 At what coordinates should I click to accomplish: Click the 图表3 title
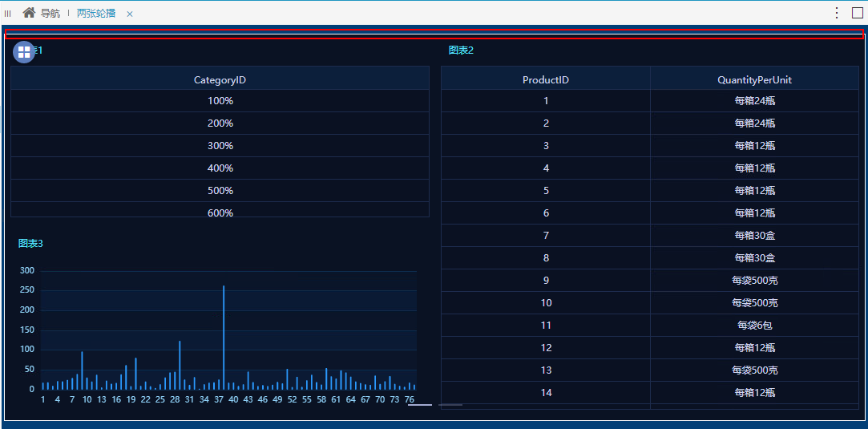[x=30, y=244]
